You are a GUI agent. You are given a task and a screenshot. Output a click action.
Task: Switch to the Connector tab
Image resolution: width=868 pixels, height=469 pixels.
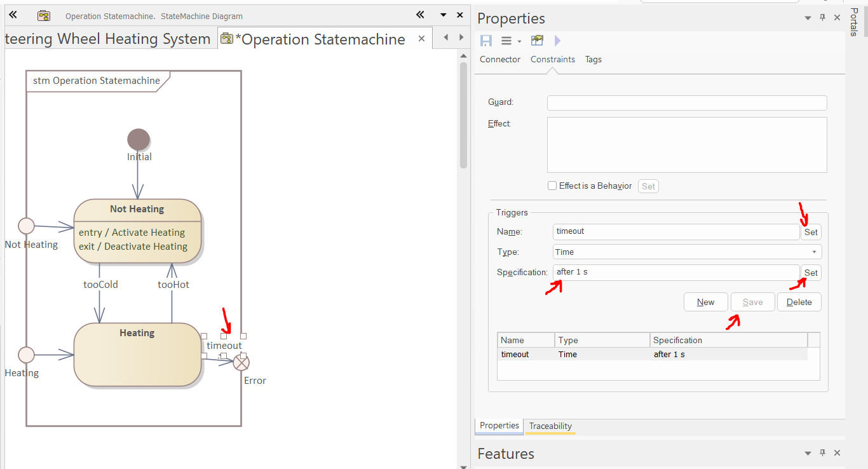pos(500,59)
